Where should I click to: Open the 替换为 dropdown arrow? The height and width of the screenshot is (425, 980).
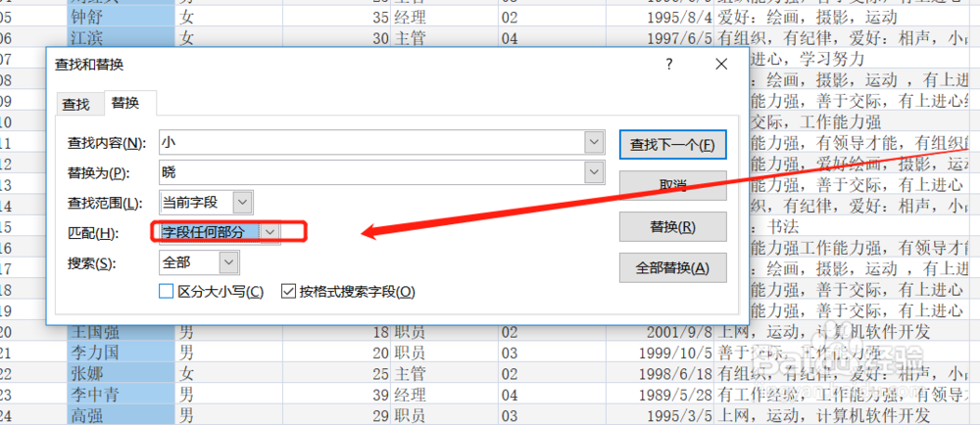pyautogui.click(x=595, y=173)
